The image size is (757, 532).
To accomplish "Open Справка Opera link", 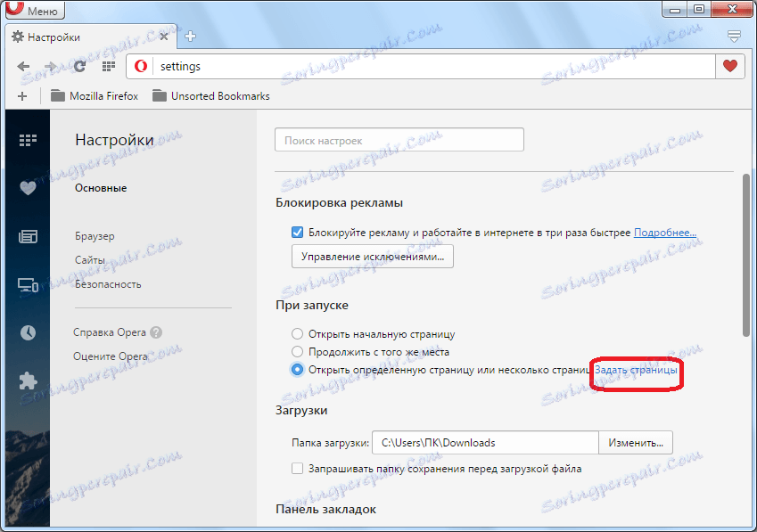I will coord(110,332).
